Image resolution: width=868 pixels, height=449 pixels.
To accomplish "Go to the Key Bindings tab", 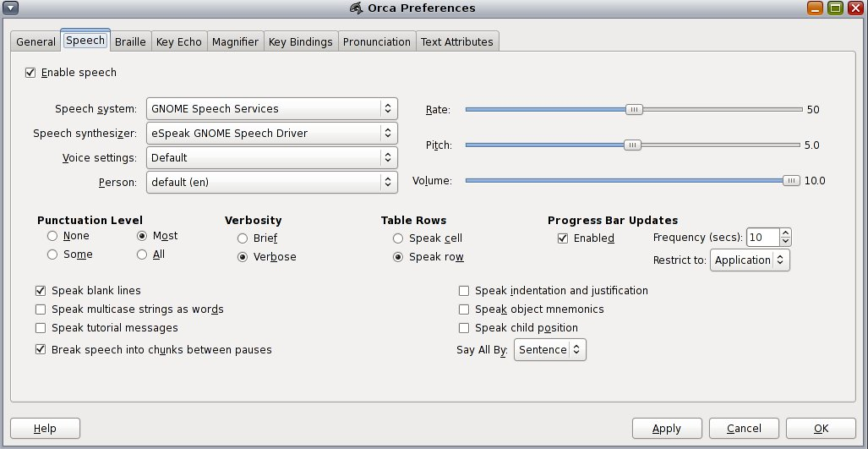I will pyautogui.click(x=301, y=42).
